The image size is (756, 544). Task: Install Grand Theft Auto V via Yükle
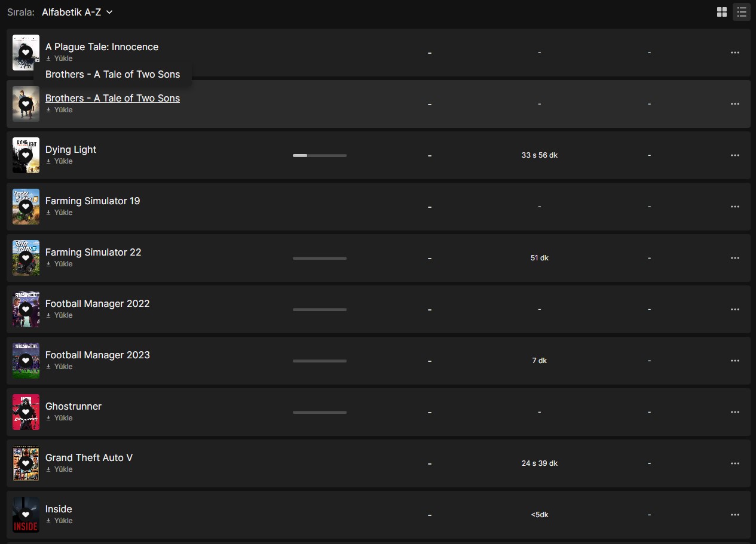pos(59,469)
